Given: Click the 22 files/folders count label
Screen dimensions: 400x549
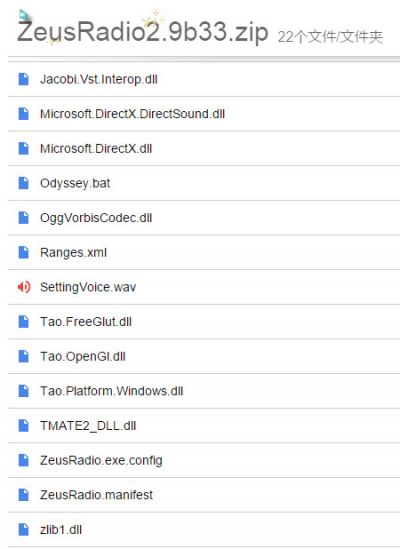Looking at the screenshot, I should [330, 37].
